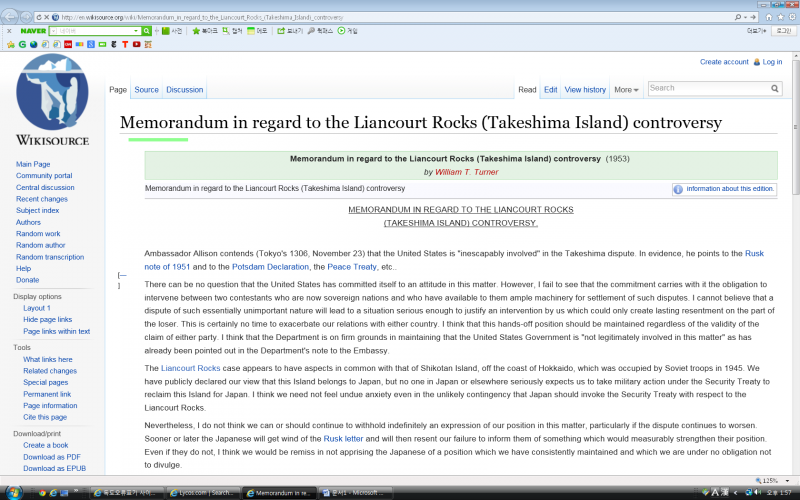Open the IE tools gear icon

click(791, 17)
